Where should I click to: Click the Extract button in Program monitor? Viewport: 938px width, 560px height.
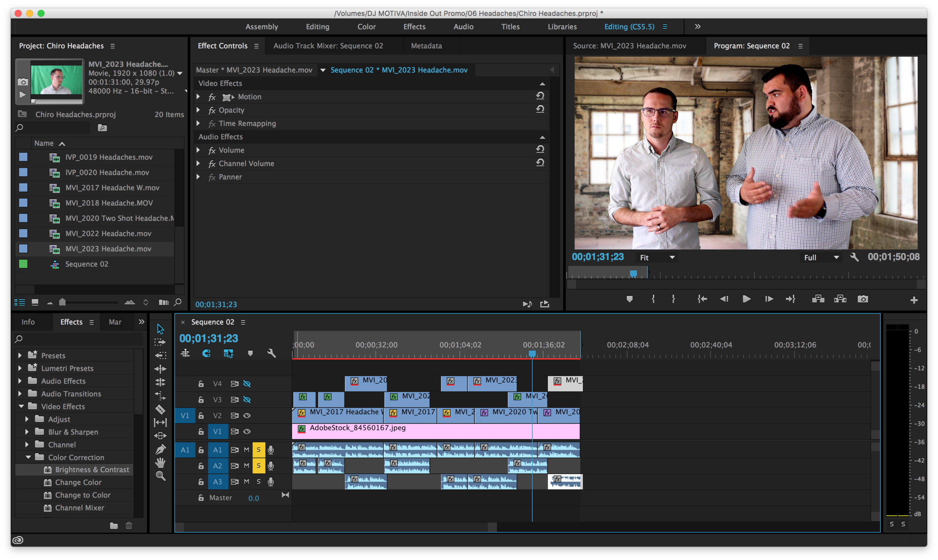tap(840, 299)
